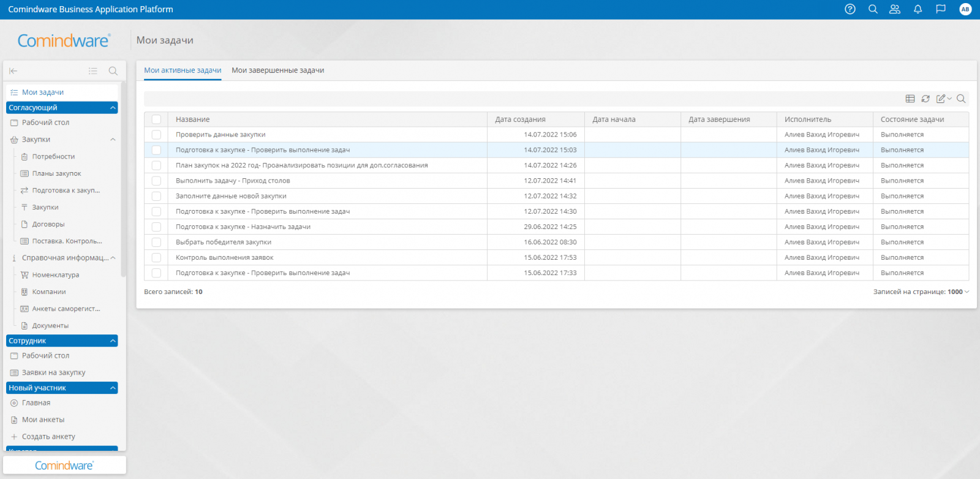This screenshot has width=980, height=479.
Task: Open task Проверить данные закупки
Action: [221, 135]
